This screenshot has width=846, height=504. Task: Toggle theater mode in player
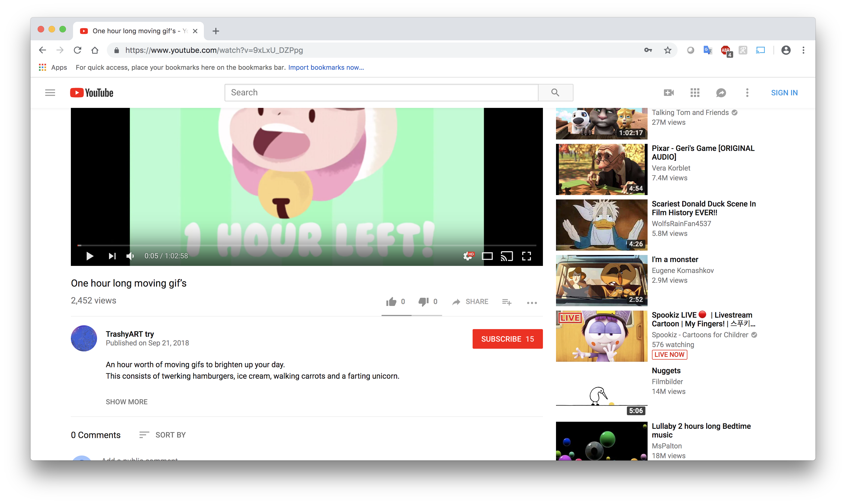[x=487, y=256]
